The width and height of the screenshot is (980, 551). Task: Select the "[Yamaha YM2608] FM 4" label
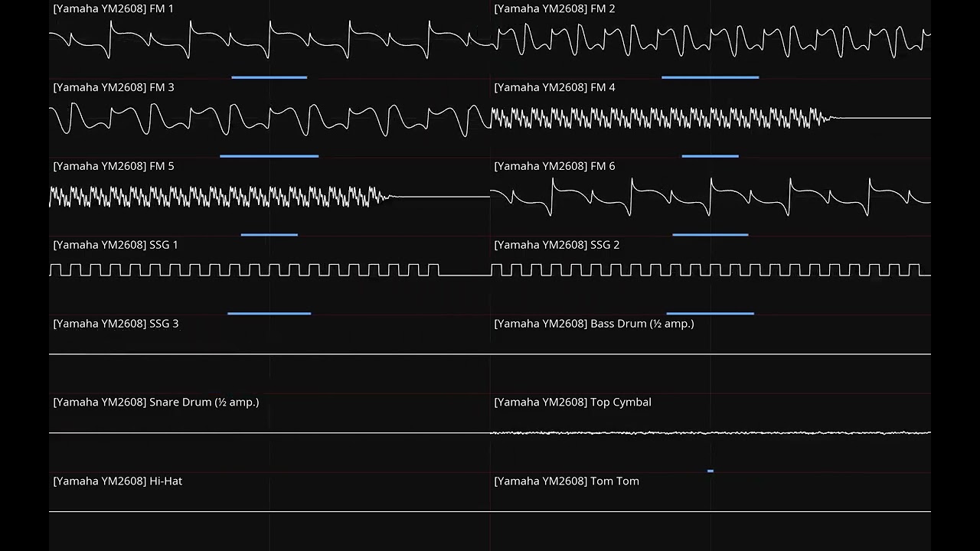554,88
